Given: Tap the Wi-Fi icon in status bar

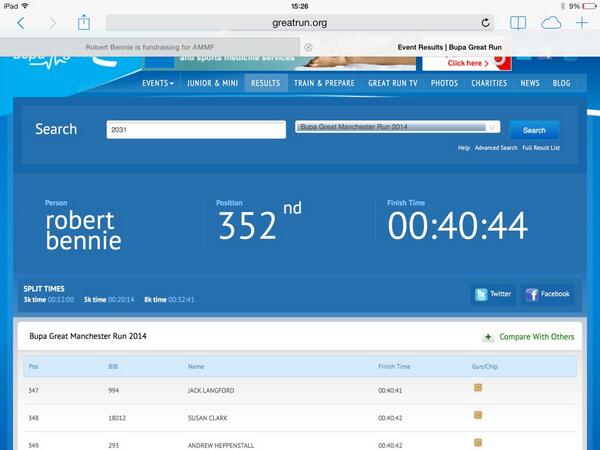Looking at the screenshot, I should [25, 6].
